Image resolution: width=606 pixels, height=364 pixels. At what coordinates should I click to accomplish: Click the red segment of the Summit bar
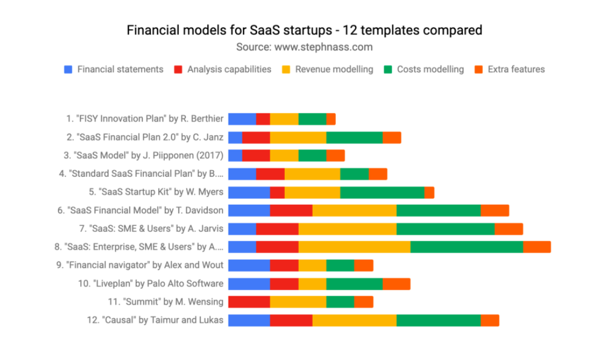249,302
